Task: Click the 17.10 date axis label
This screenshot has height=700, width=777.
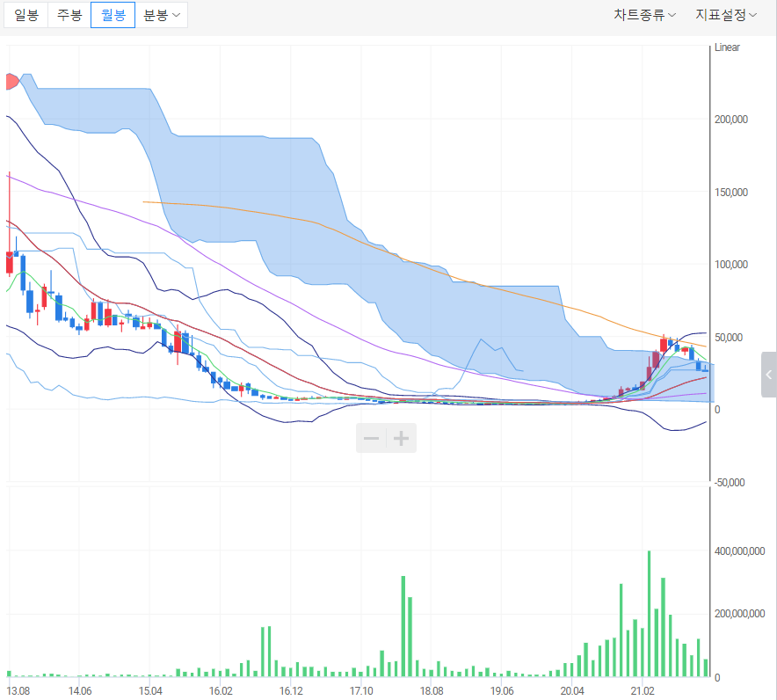Action: [361, 691]
